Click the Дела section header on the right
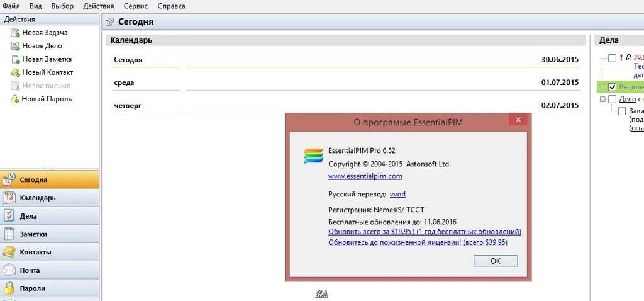The width and height of the screenshot is (644, 301). 619,40
